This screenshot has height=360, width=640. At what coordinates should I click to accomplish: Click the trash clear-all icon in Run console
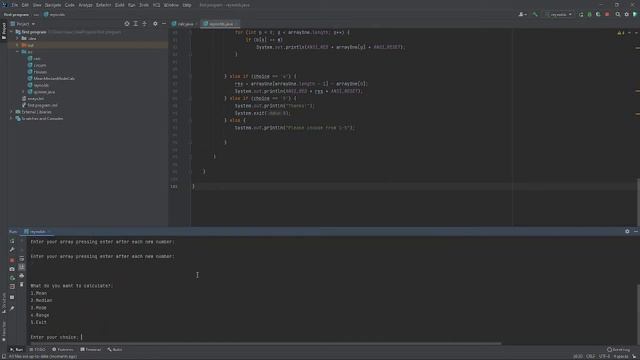pos(22,284)
